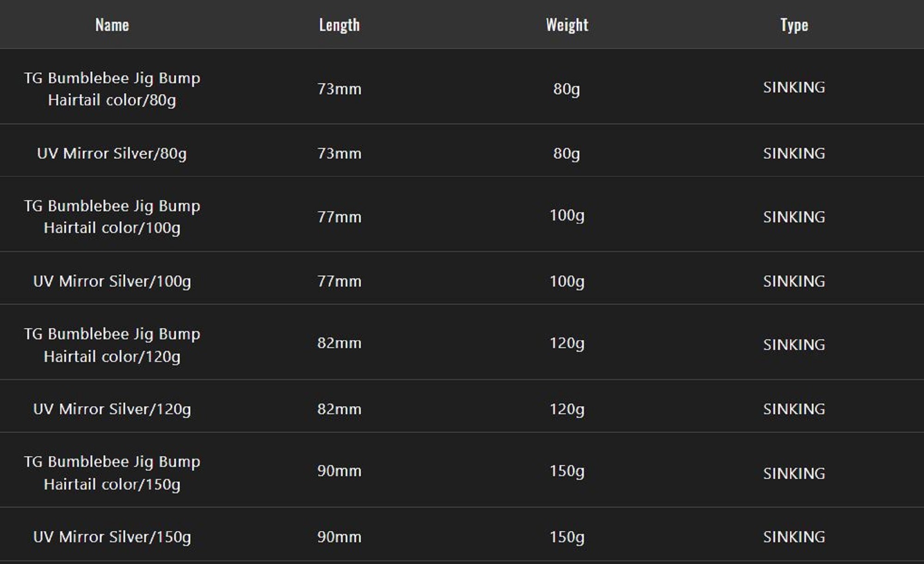Screen dimensions: 924x564
Task: Click 100g weight of Hairtail color/100g row
Action: [567, 215]
